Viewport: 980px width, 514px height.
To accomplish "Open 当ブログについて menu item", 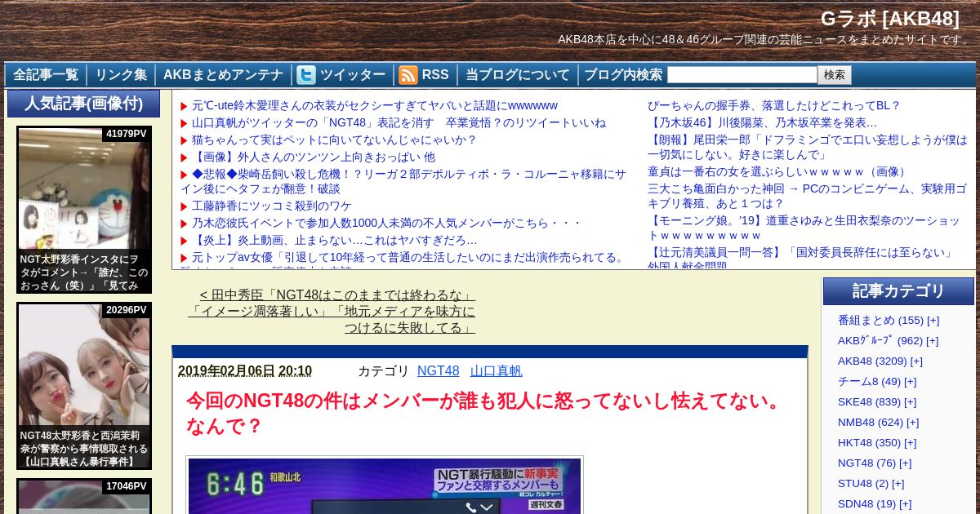I will coord(518,75).
